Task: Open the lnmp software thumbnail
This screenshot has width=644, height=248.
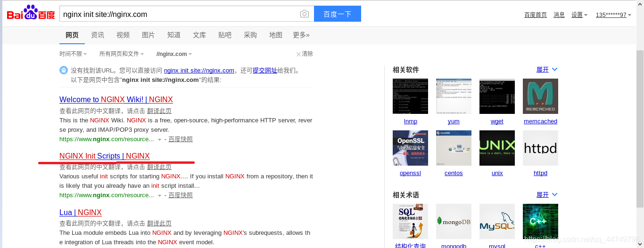Action: pyautogui.click(x=410, y=96)
